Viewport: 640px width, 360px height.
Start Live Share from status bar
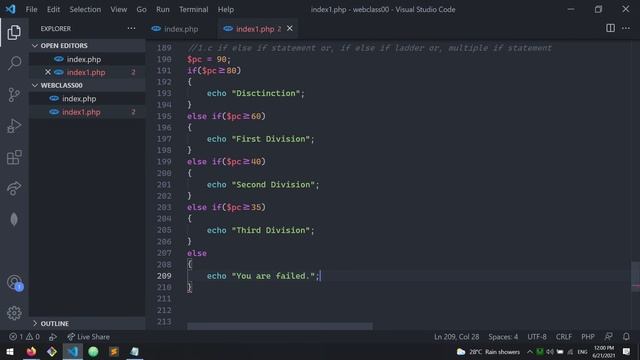(88, 337)
